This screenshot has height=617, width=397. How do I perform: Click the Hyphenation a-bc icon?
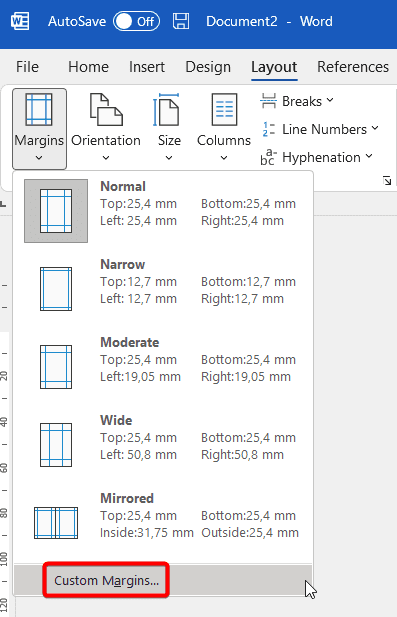point(268,157)
